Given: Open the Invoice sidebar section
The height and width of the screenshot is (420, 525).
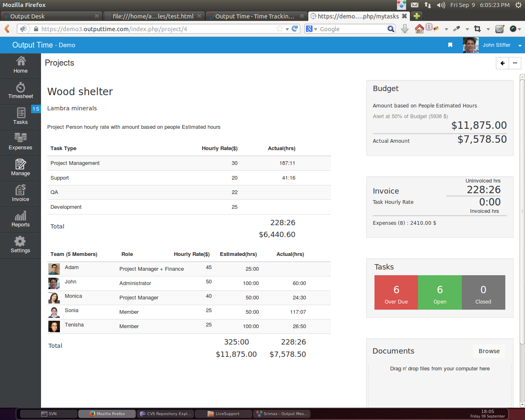Looking at the screenshot, I should (21, 194).
